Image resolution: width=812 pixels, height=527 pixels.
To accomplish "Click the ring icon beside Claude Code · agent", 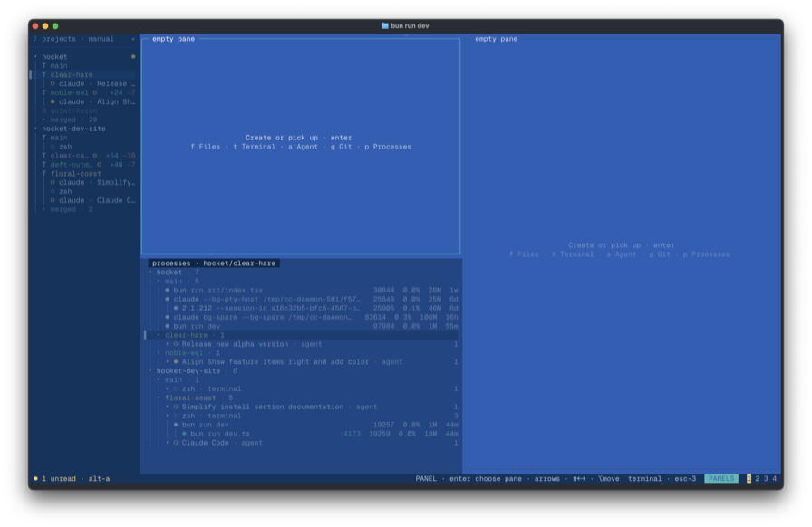I will [x=176, y=443].
